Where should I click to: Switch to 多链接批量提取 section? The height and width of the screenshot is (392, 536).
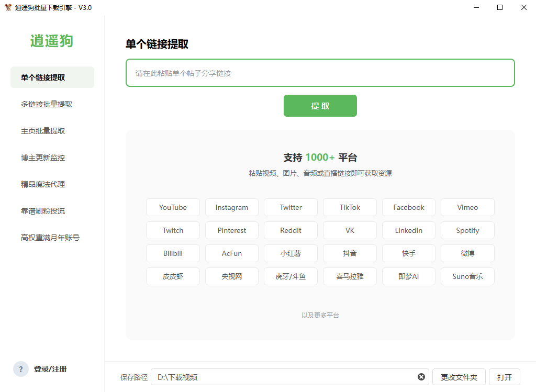click(x=48, y=104)
